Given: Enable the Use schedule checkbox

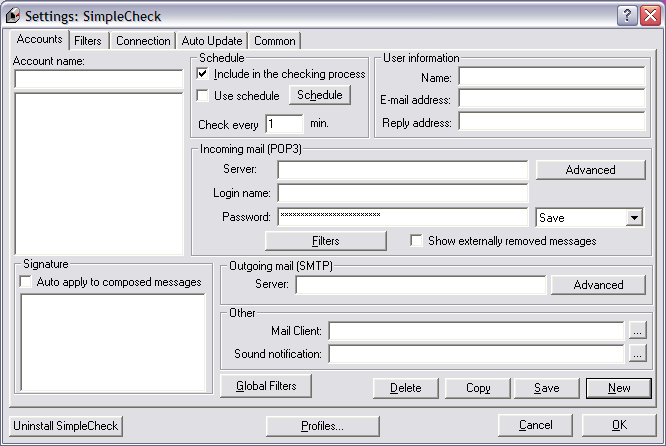Looking at the screenshot, I should click(203, 95).
